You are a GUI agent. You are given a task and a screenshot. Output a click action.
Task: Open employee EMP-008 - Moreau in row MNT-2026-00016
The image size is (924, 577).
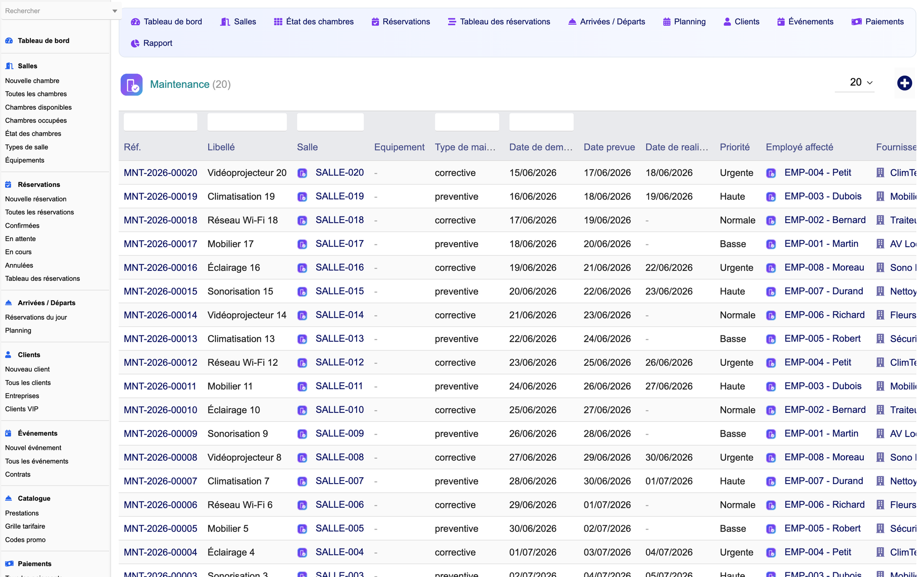pyautogui.click(x=824, y=268)
